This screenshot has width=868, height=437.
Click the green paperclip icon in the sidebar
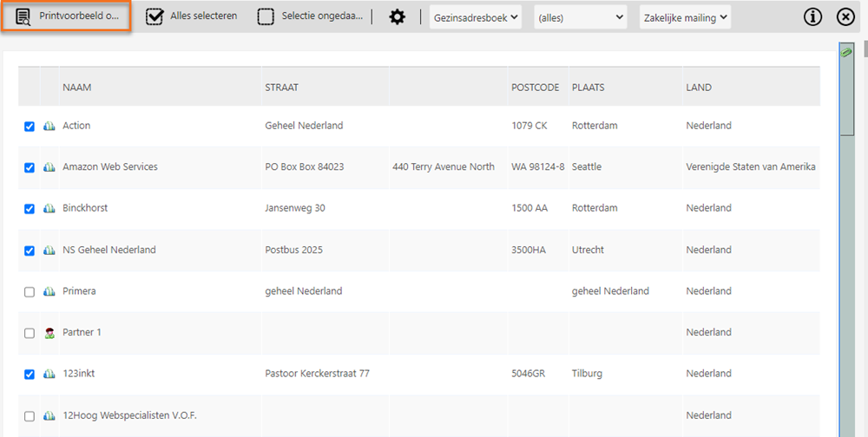coord(846,53)
